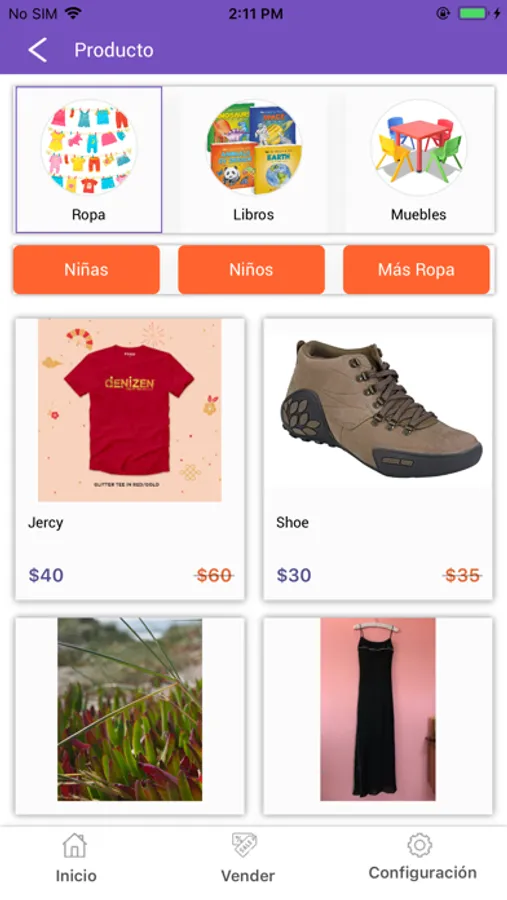This screenshot has width=507, height=900.
Task: Select the Libros books category image
Action: pos(254,148)
